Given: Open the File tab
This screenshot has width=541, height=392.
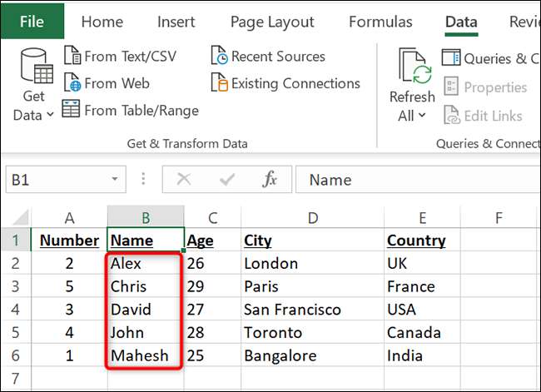Looking at the screenshot, I should (32, 22).
